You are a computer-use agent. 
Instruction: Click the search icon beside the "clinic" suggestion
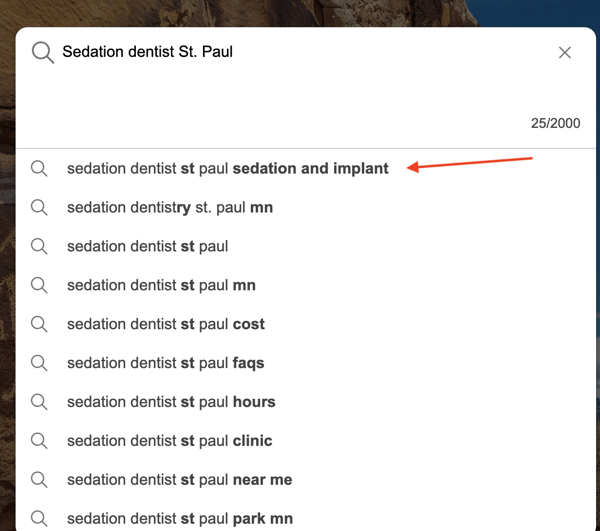[39, 441]
